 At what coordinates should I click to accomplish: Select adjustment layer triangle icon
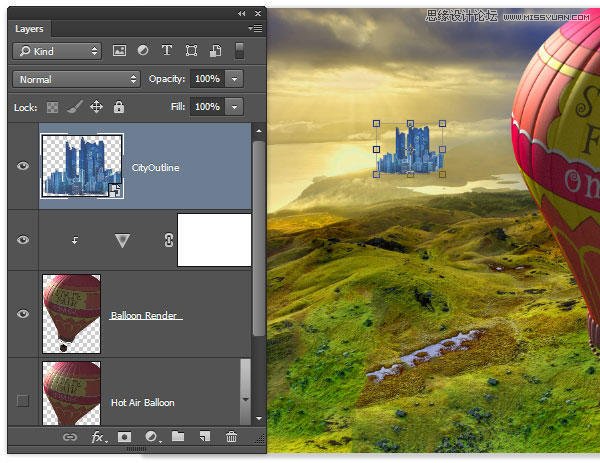[122, 240]
